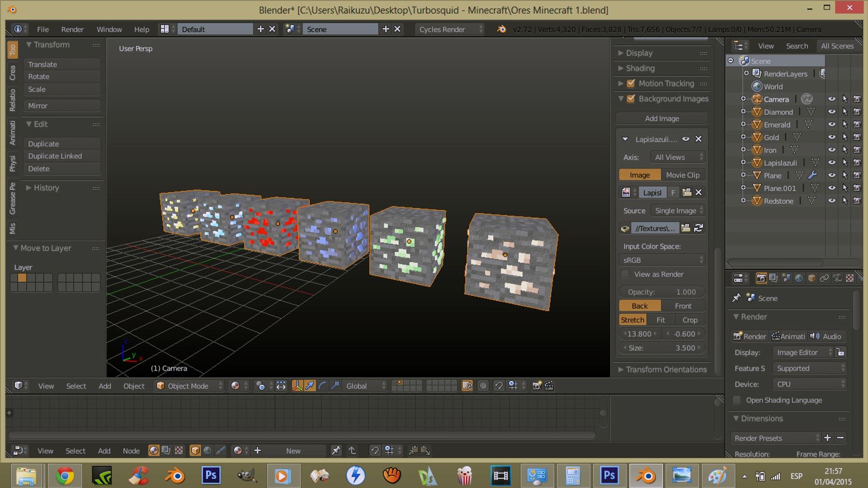Click the Translate button
Image resolution: width=868 pixels, height=488 pixels.
click(62, 64)
